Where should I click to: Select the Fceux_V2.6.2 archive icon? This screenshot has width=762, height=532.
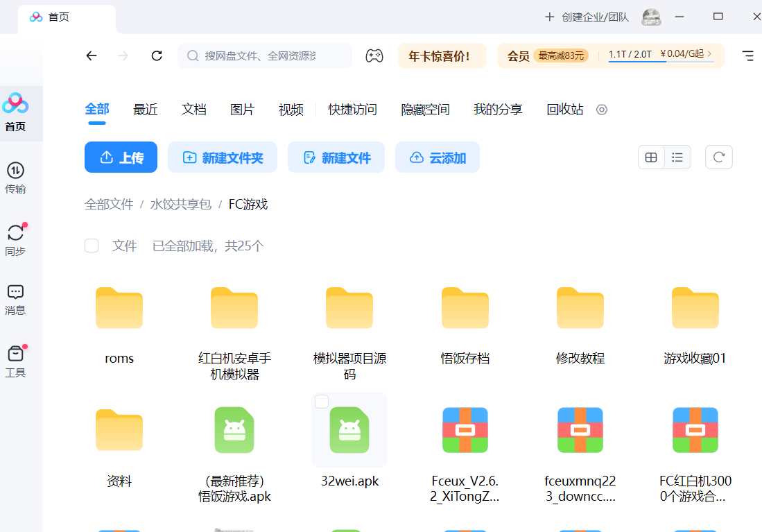tap(465, 430)
